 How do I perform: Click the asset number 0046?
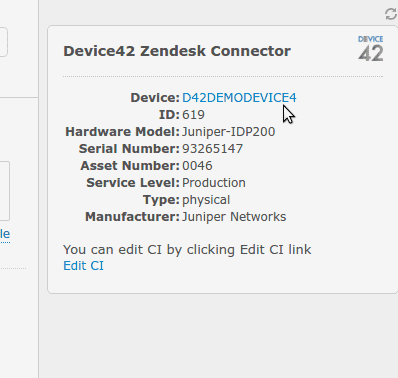tap(197, 166)
